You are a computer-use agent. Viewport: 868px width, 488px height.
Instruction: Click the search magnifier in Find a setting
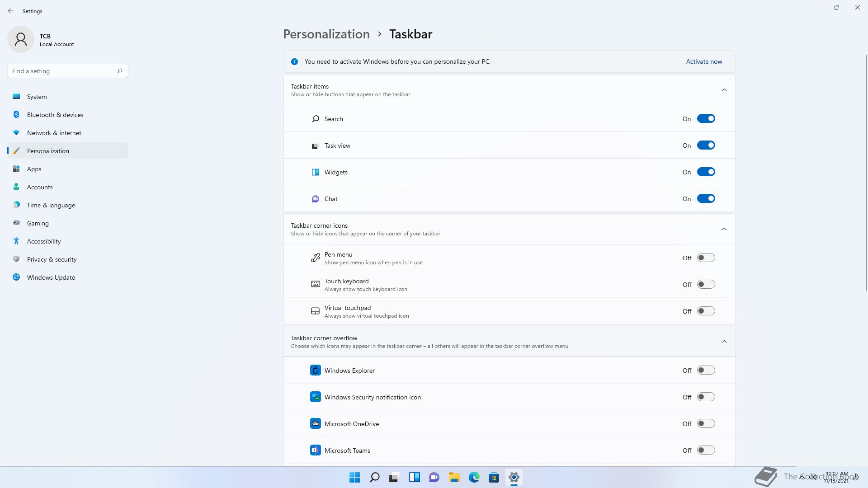tap(120, 71)
